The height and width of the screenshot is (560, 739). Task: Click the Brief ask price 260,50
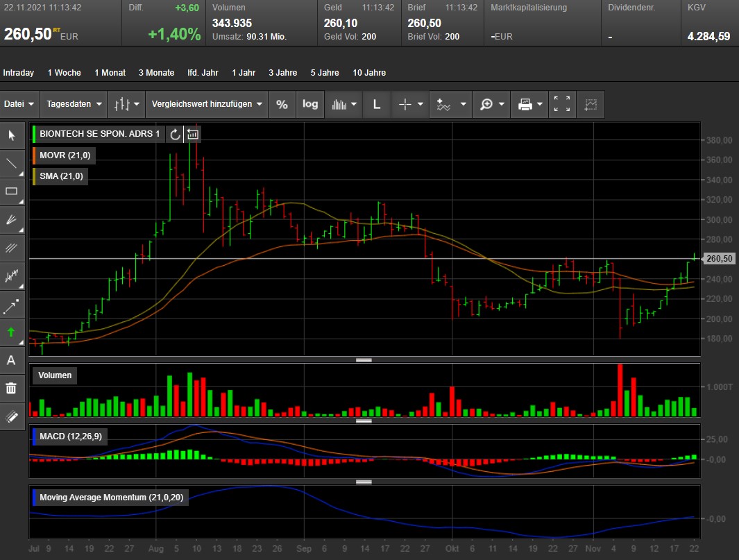[424, 23]
